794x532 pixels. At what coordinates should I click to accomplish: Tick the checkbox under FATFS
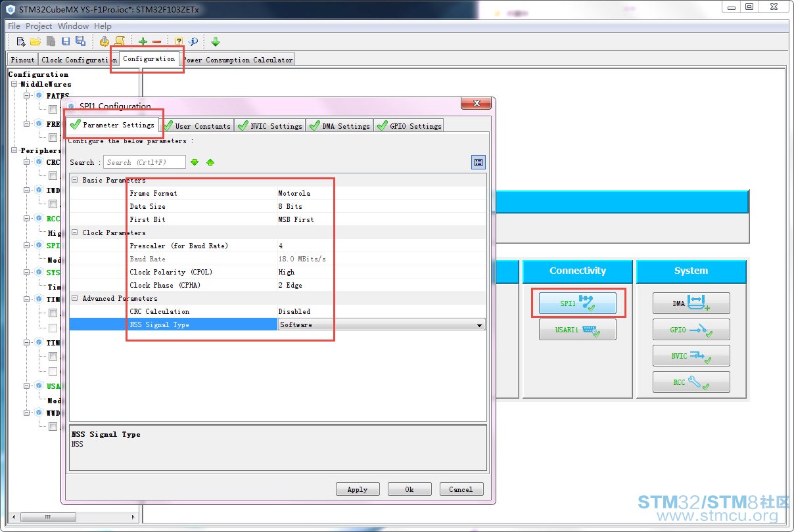pos(53,110)
